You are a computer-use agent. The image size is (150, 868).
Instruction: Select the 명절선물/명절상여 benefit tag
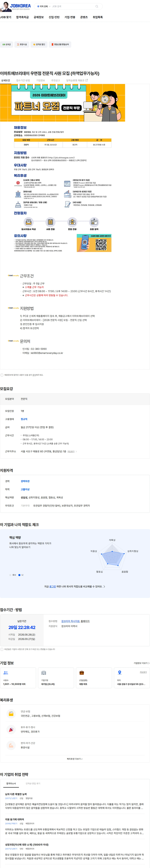point(60,45)
